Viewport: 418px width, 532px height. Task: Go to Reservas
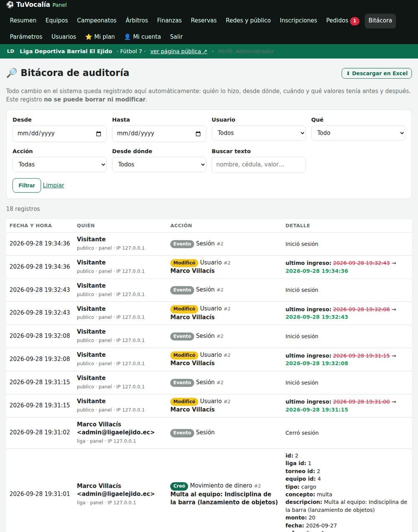tap(204, 20)
